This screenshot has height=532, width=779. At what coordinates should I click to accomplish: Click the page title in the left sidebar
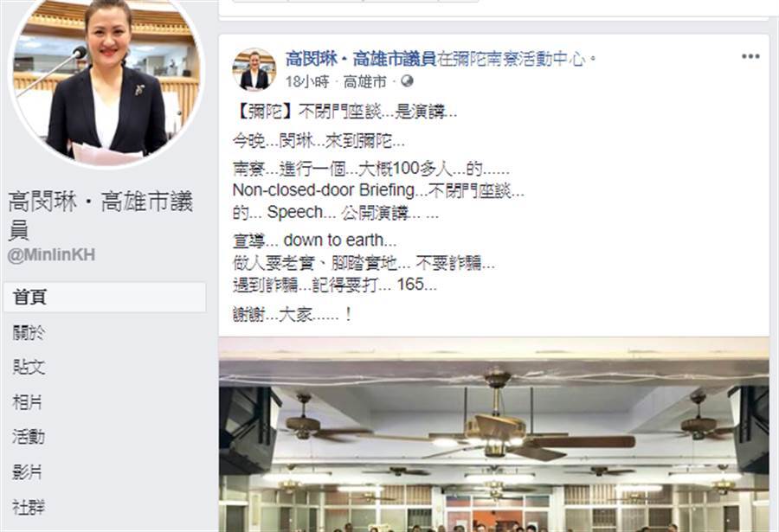click(x=100, y=215)
